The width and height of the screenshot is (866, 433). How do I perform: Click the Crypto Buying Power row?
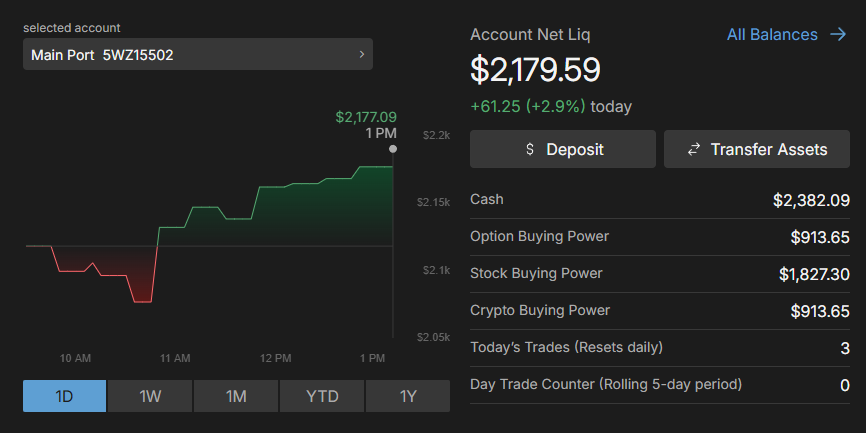660,311
